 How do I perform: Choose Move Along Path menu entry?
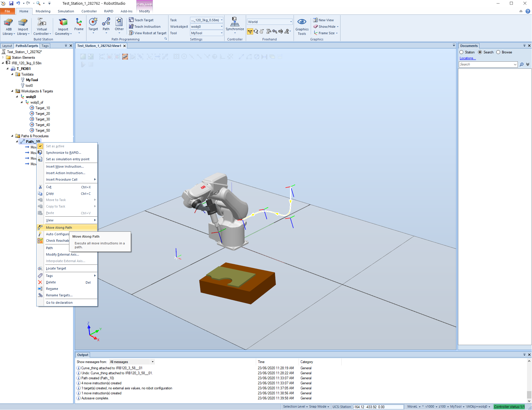[59, 228]
